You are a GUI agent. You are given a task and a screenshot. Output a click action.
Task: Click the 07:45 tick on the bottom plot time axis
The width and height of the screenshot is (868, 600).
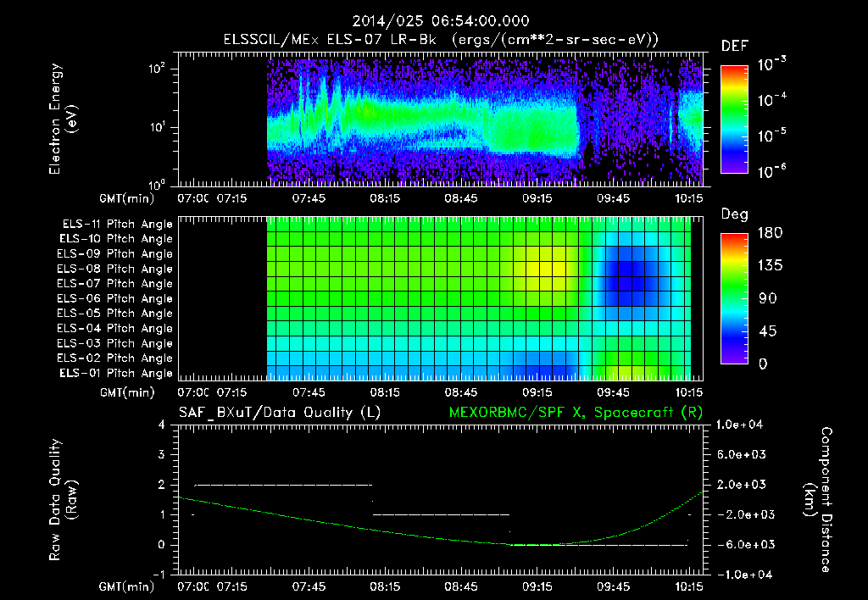click(309, 586)
